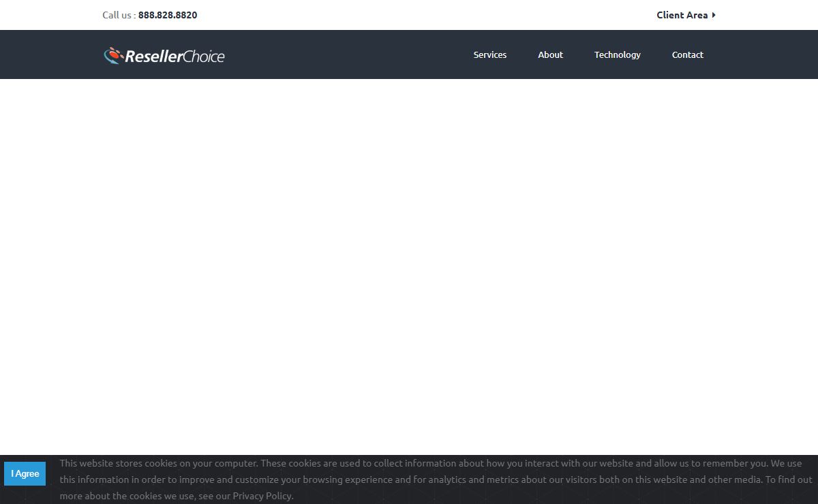This screenshot has width=818, height=504.
Task: Click the Client Area arrow icon
Action: [714, 15]
